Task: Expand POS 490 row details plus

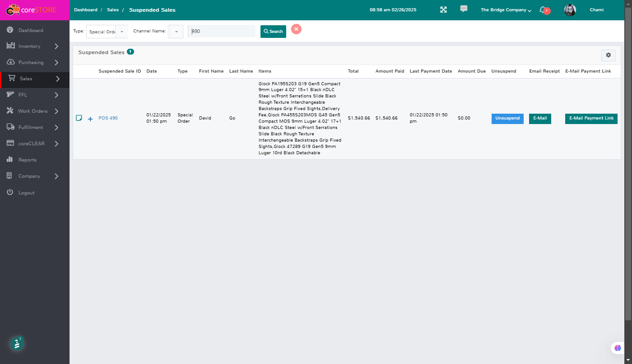Action: pyautogui.click(x=90, y=119)
